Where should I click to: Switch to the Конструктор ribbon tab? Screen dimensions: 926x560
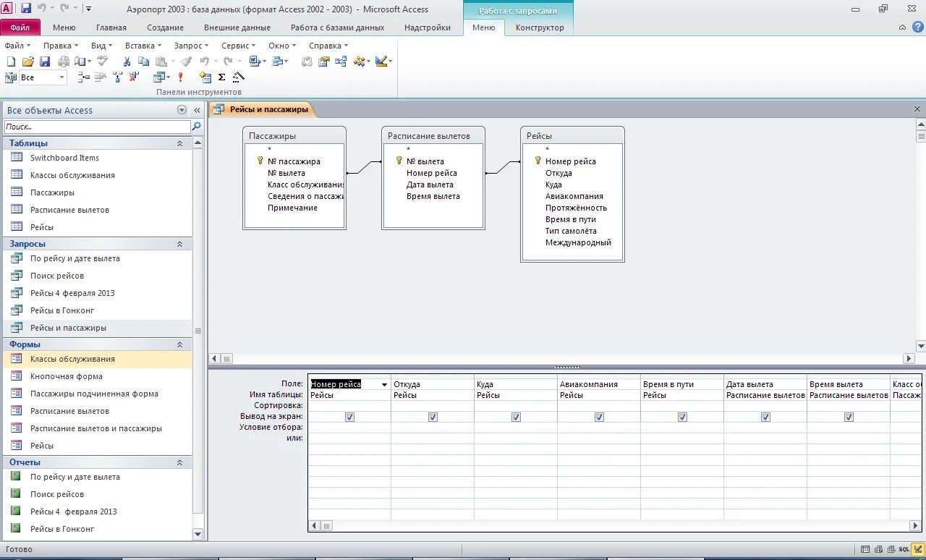pos(540,27)
